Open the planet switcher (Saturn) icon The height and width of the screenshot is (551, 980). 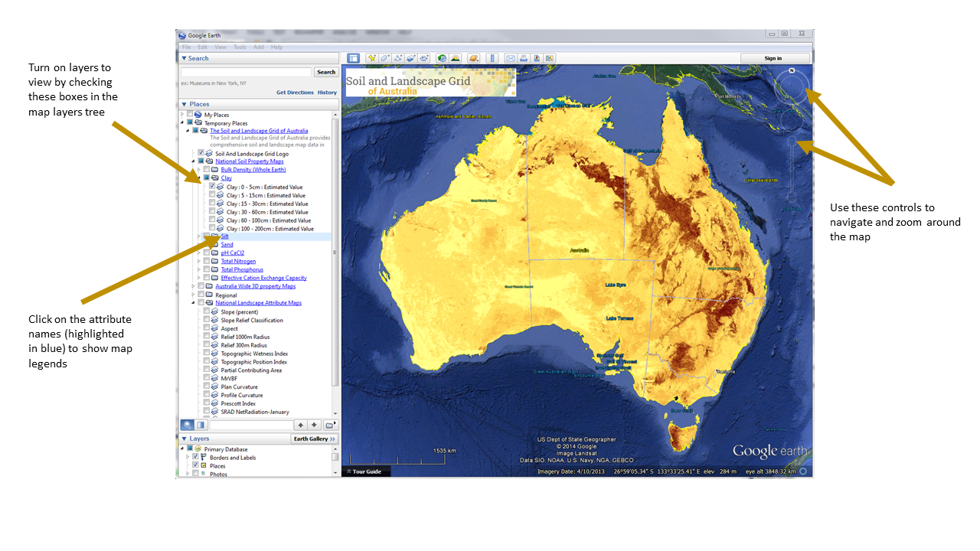474,58
